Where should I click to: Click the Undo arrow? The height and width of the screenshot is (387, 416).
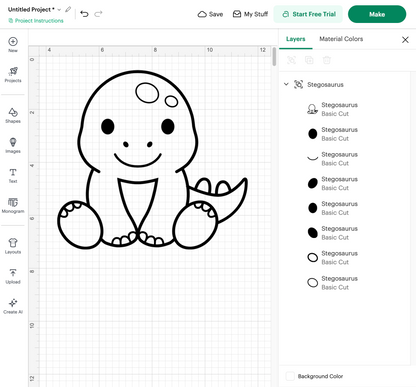(84, 14)
